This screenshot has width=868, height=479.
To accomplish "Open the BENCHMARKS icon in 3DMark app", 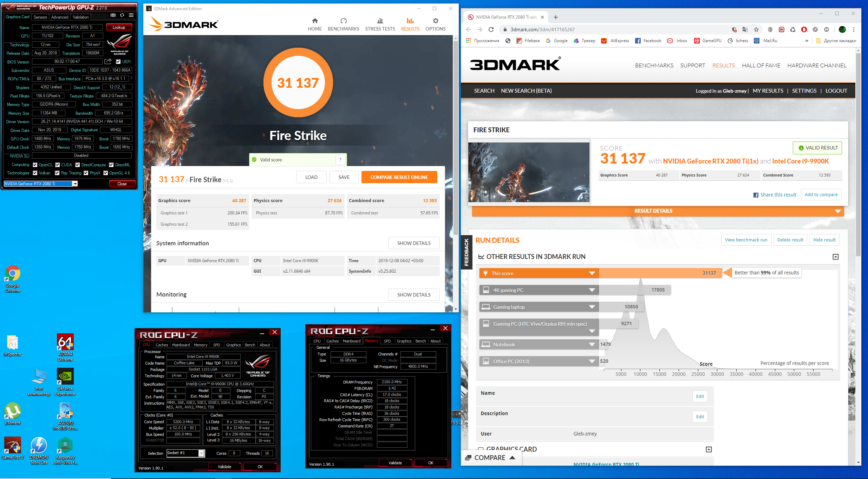I will click(x=344, y=24).
